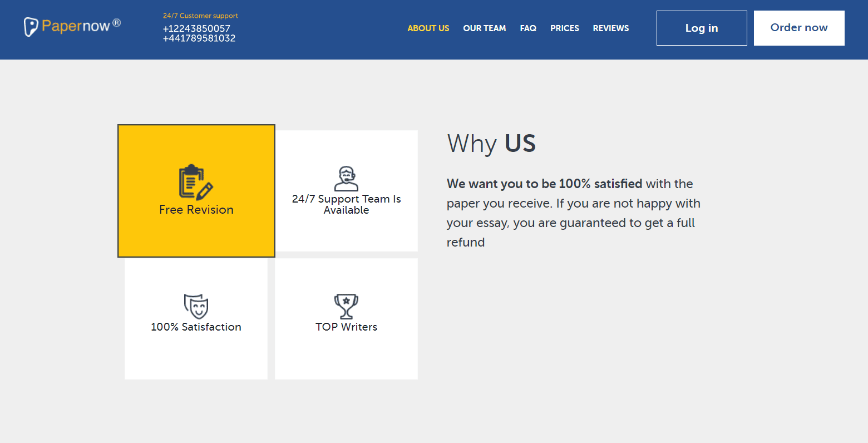The image size is (868, 443).
Task: Open the ABOUT US menu item
Action: (x=428, y=28)
